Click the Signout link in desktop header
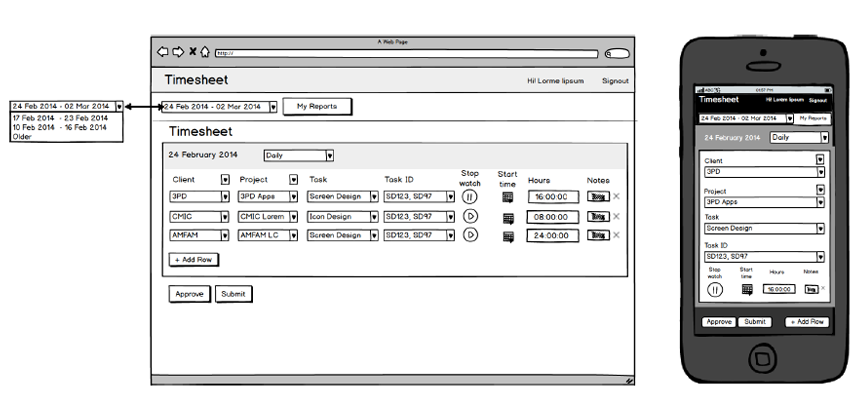The height and width of the screenshot is (414, 861). pos(615,81)
